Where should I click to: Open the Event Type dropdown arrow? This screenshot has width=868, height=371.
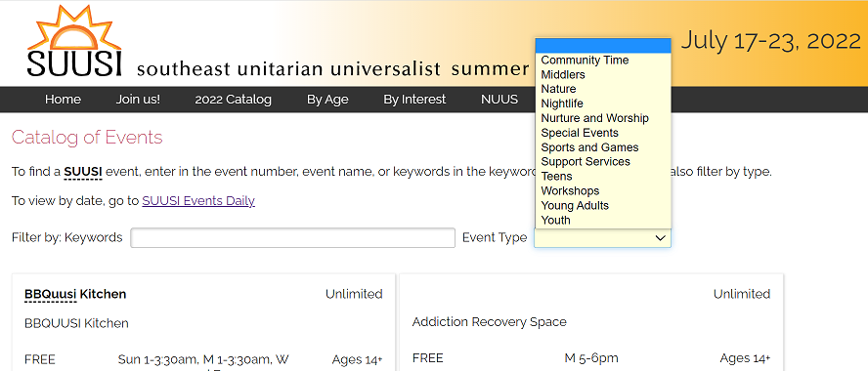(660, 238)
